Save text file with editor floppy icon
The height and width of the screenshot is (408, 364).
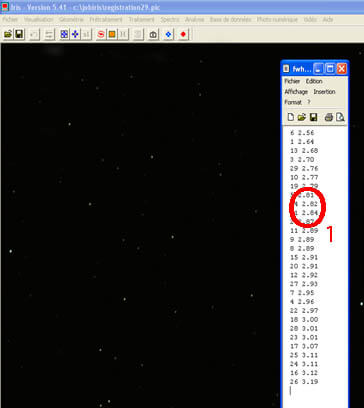313,117
